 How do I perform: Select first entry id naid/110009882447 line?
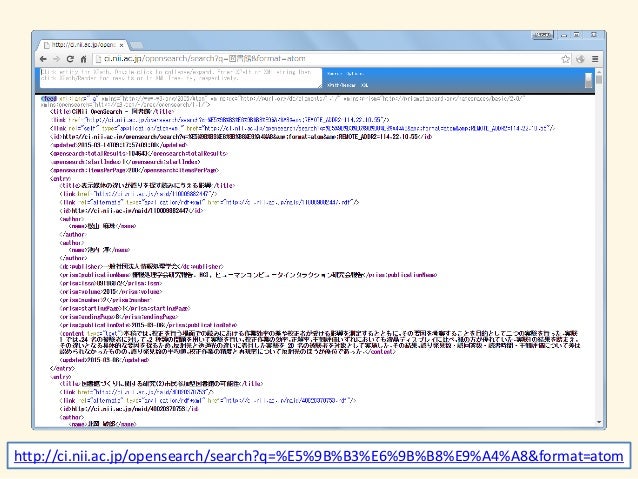131,211
